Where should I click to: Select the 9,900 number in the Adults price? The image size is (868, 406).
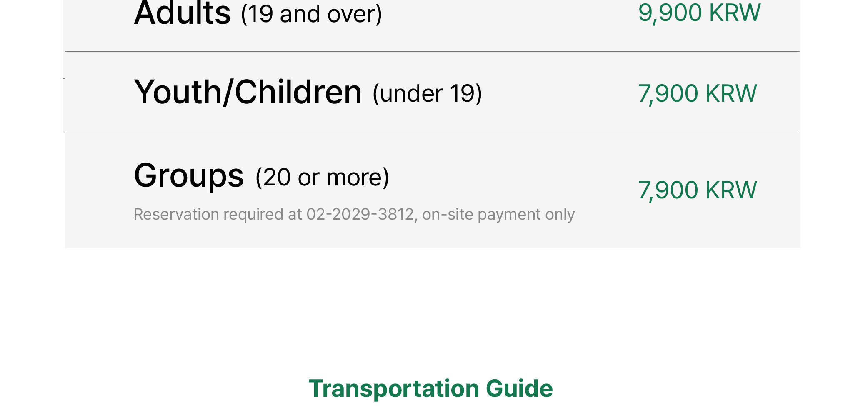click(670, 13)
